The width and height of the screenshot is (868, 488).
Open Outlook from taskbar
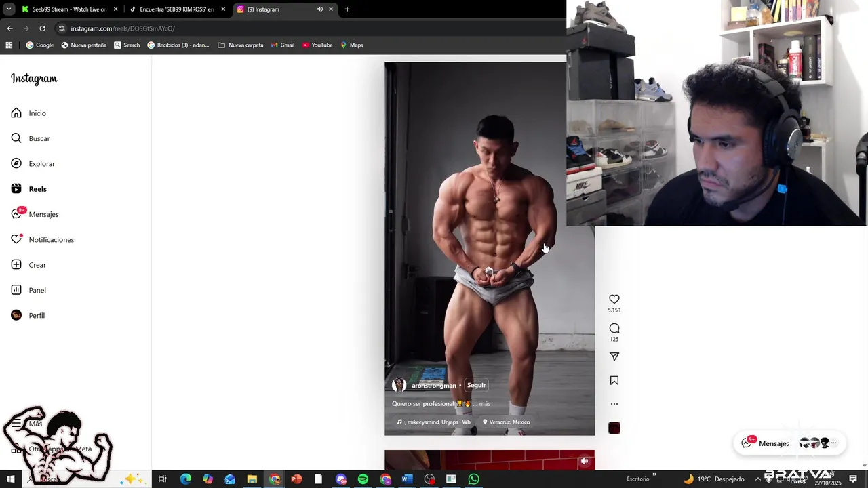[230, 479]
